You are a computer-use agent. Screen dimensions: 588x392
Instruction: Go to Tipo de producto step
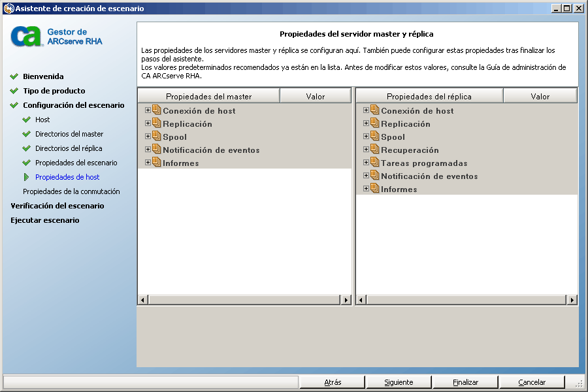point(54,91)
